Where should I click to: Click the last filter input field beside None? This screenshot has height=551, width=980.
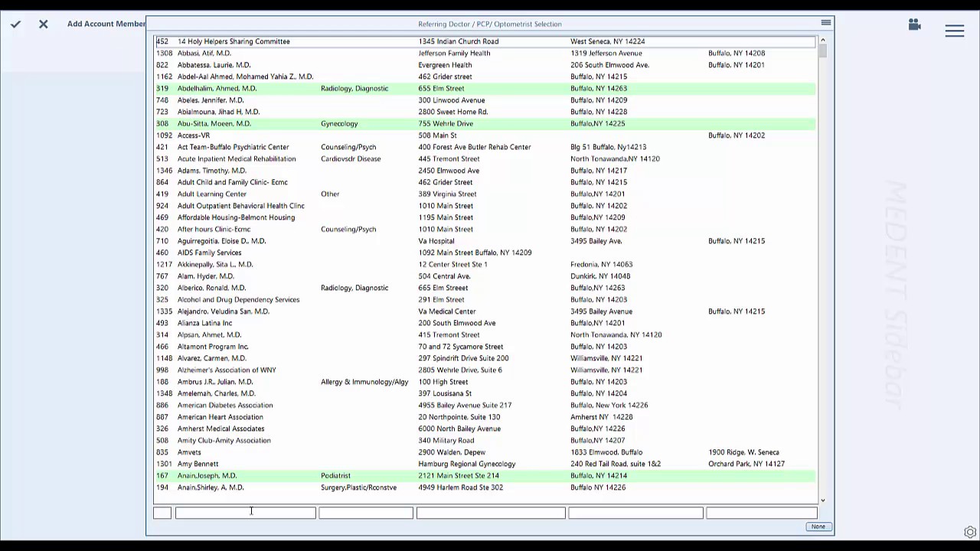tap(762, 513)
